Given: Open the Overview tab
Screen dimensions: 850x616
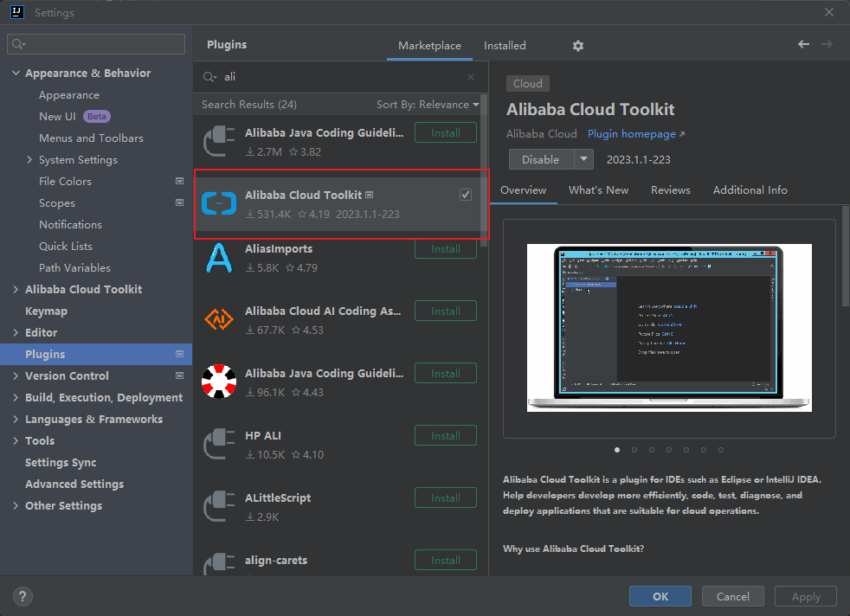Looking at the screenshot, I should pyautogui.click(x=523, y=190).
